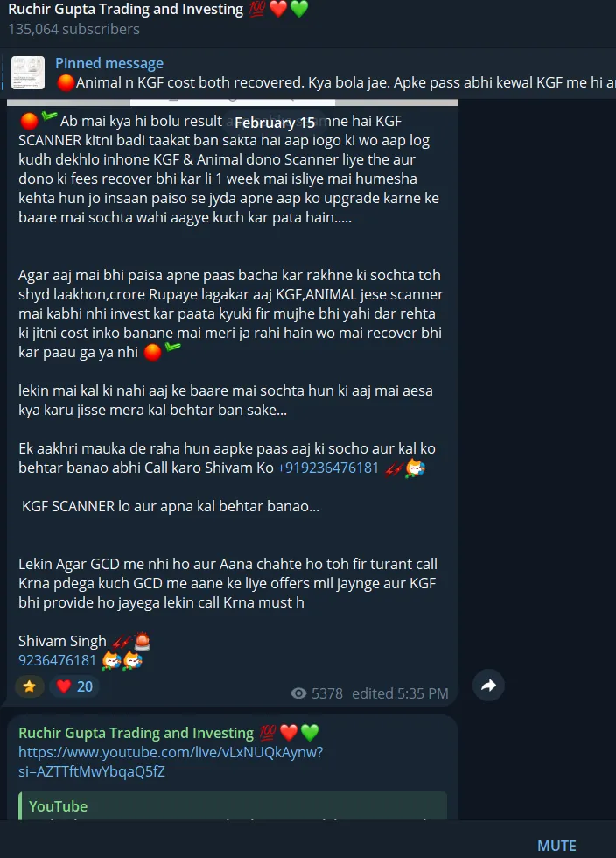
Task: Open phone link +919236476181
Action: [x=328, y=468]
